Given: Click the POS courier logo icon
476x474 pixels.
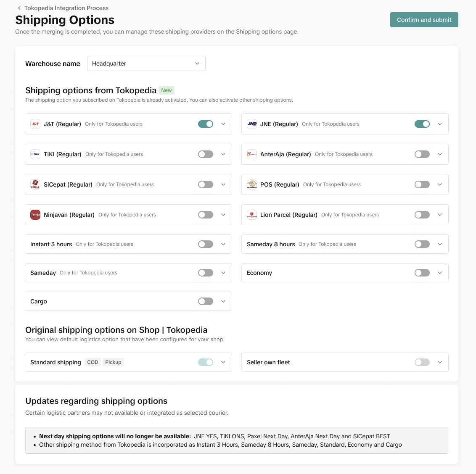Looking at the screenshot, I should (252, 184).
